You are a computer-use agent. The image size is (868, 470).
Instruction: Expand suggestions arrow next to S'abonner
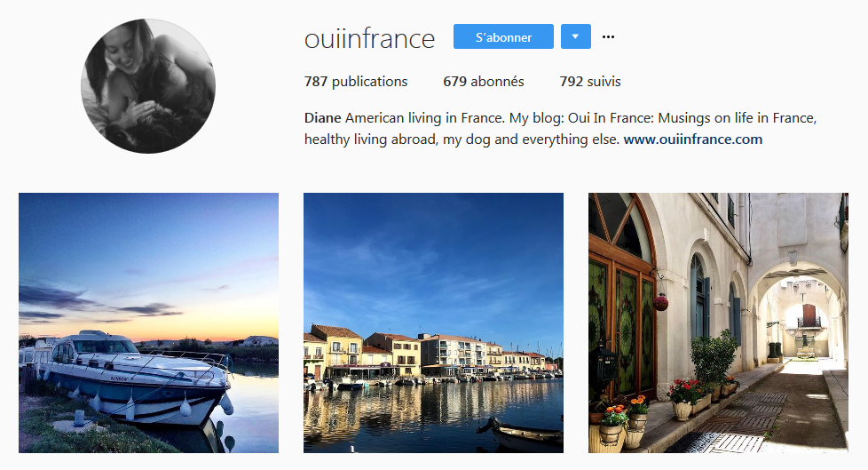(576, 36)
